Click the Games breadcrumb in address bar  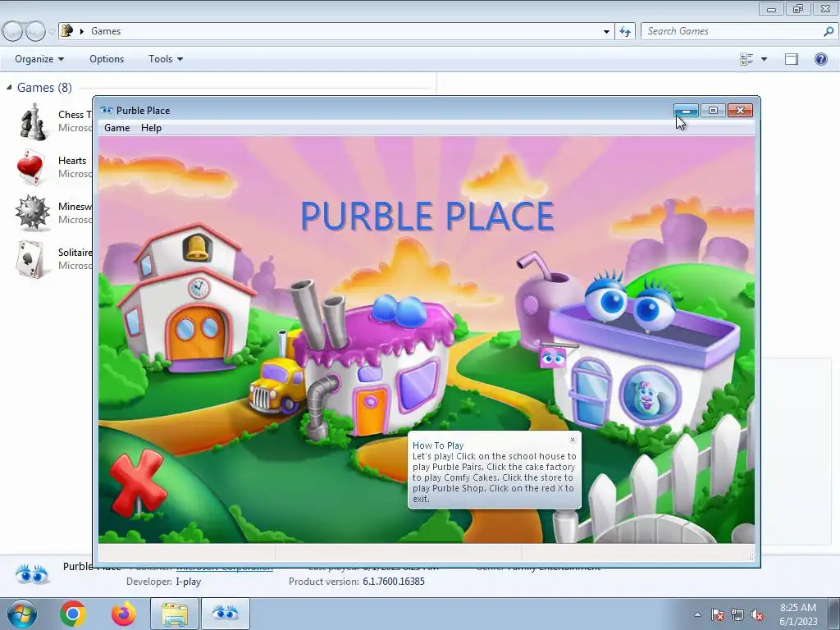click(106, 31)
